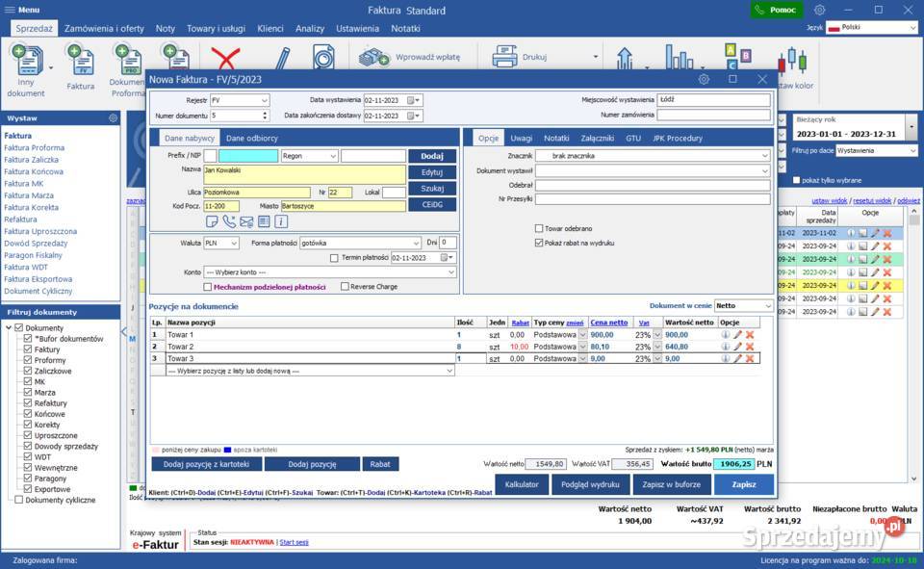
Task: Click the Dokument Proforma toolbar icon
Action: point(128,59)
